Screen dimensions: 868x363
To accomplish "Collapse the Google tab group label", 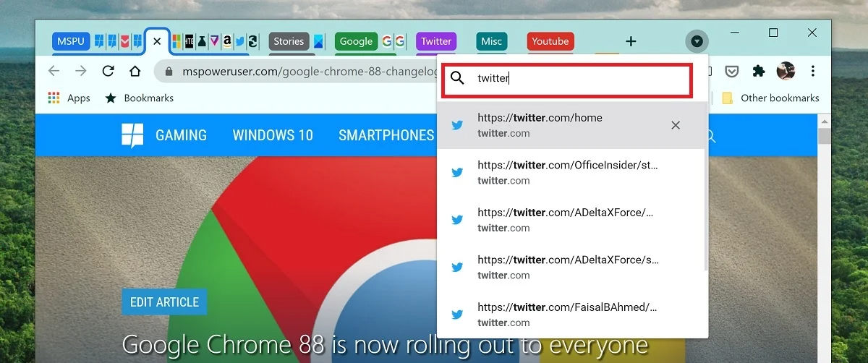I will pyautogui.click(x=356, y=41).
